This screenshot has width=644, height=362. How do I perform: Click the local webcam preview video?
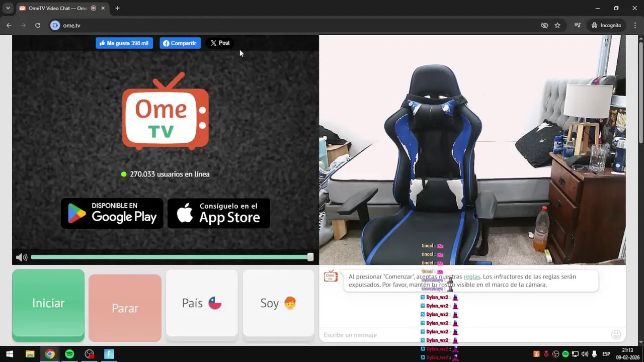[x=472, y=150]
